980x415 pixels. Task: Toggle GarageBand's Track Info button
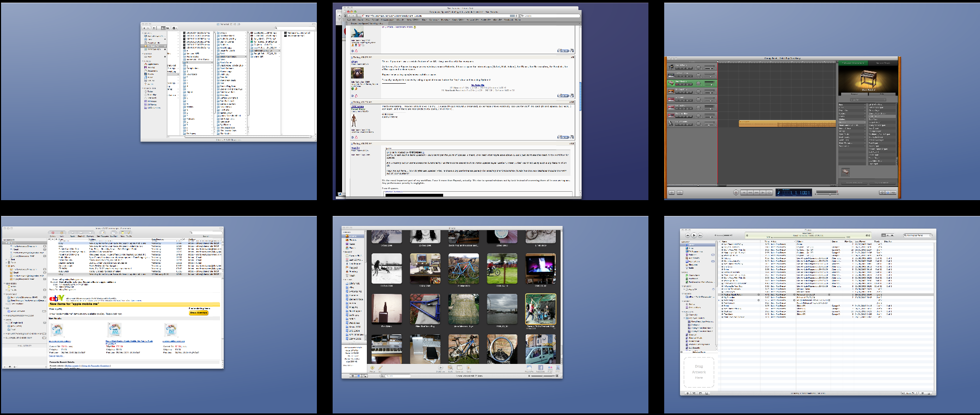coord(888,192)
